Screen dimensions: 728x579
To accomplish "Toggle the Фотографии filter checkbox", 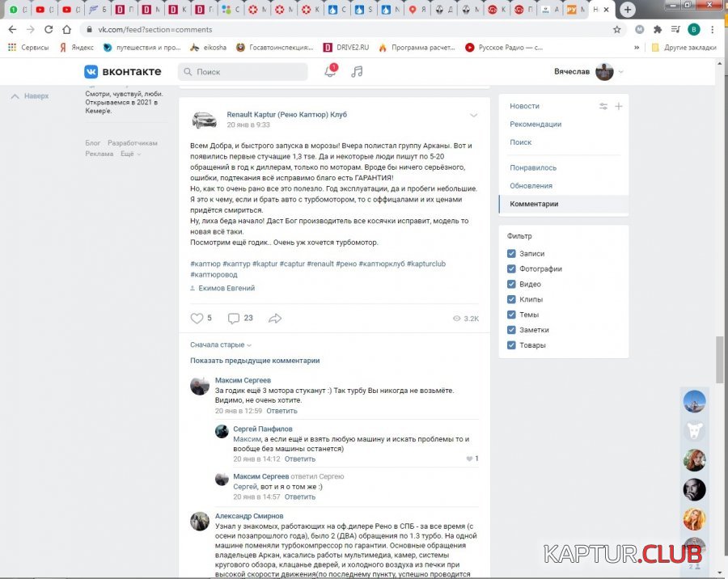I will click(x=511, y=269).
